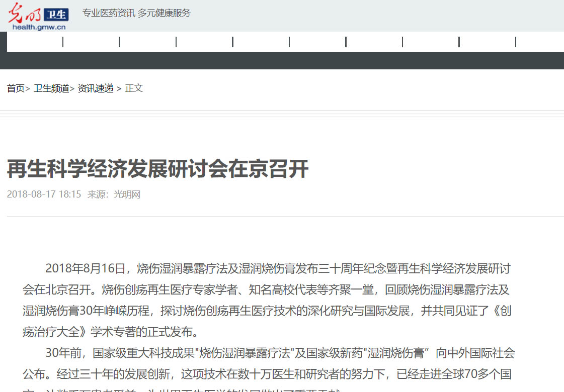The width and height of the screenshot is (564, 392).
Task: Go to 首页 in the breadcrumb
Action: click(16, 88)
